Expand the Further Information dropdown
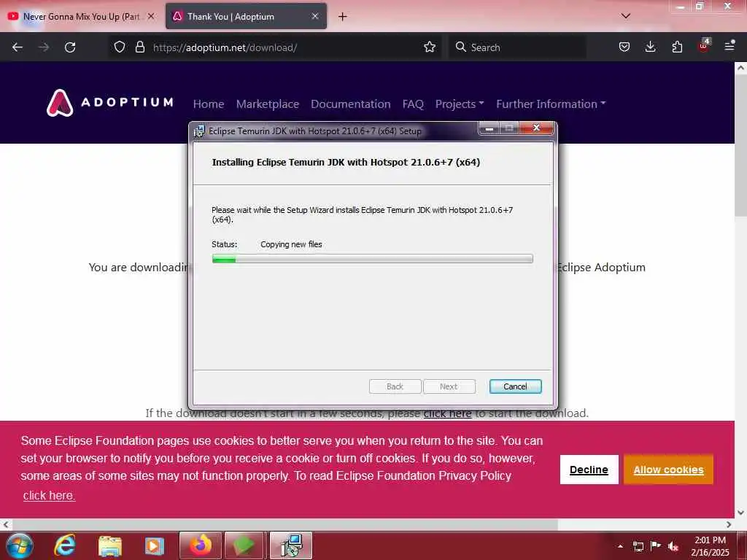Screen dimensions: 747x560 pos(551,104)
